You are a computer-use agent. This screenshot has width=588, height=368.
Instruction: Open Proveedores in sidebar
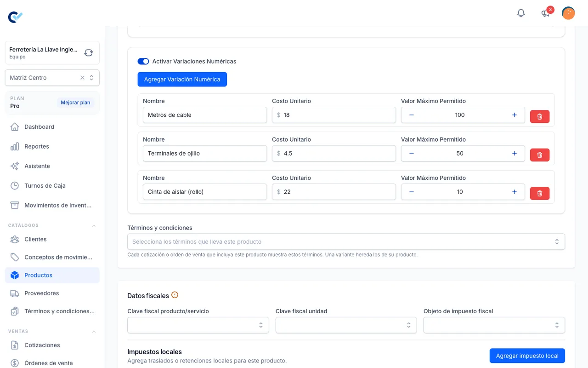(x=52, y=293)
